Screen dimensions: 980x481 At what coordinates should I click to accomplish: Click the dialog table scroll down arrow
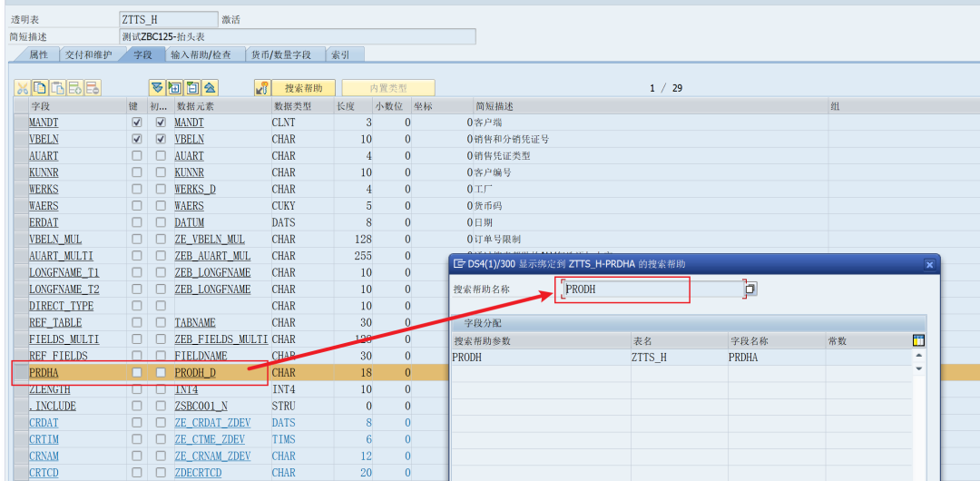[x=918, y=368]
